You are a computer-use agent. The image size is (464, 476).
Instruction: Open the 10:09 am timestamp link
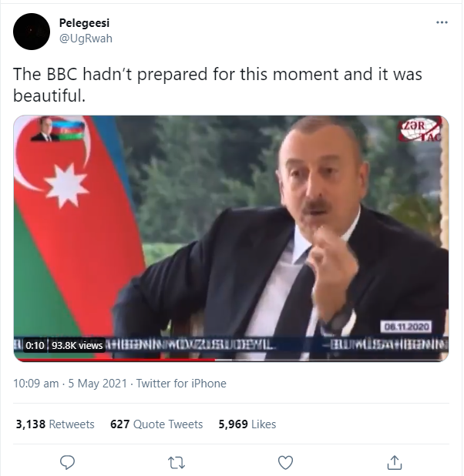[36, 384]
